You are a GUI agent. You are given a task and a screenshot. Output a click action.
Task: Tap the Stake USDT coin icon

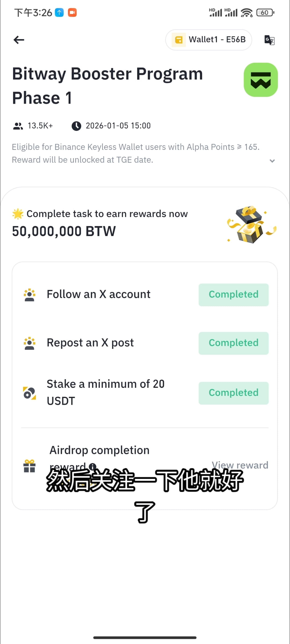(29, 393)
